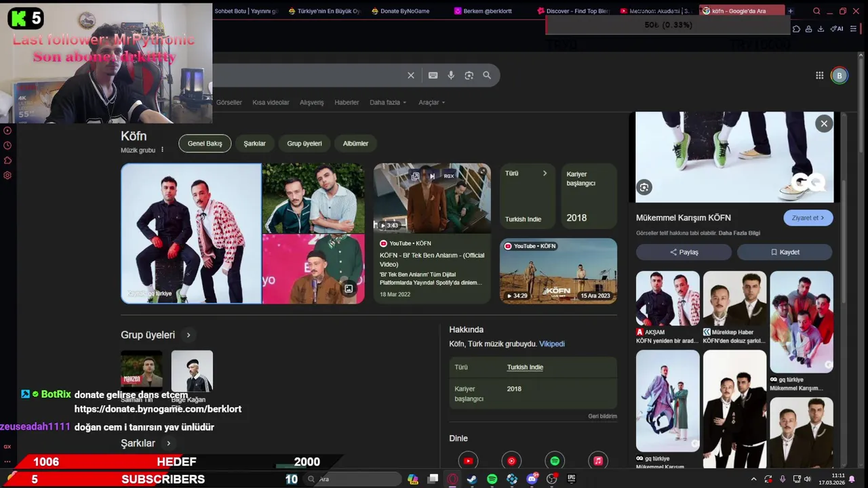Select the Görseller search tab
Screen dimensions: 868x488
229,102
